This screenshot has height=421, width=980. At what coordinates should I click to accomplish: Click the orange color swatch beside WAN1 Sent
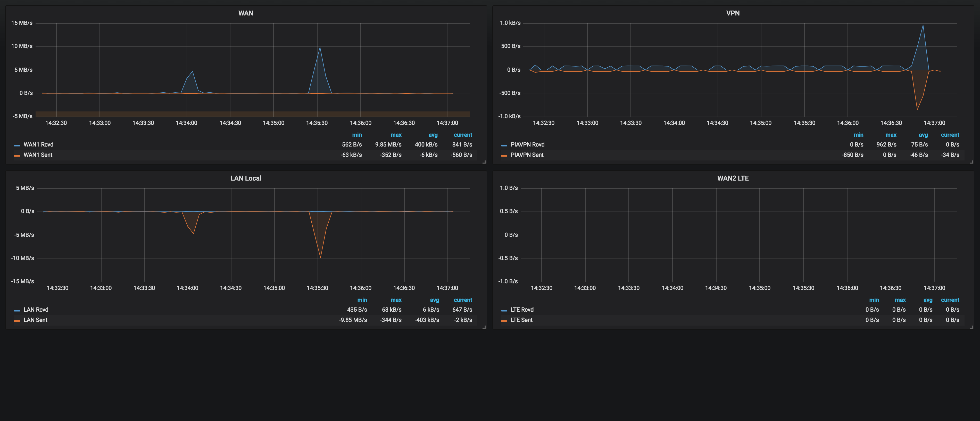coord(17,155)
